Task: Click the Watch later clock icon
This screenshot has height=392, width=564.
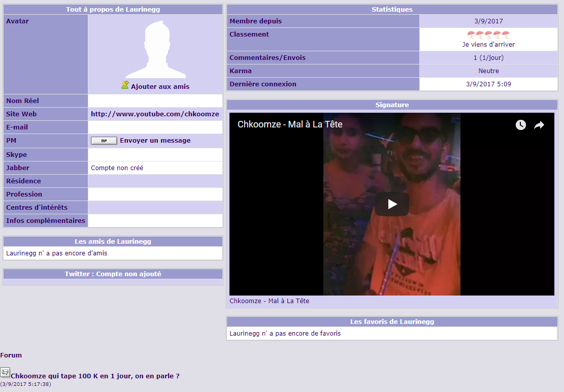Action: [521, 125]
